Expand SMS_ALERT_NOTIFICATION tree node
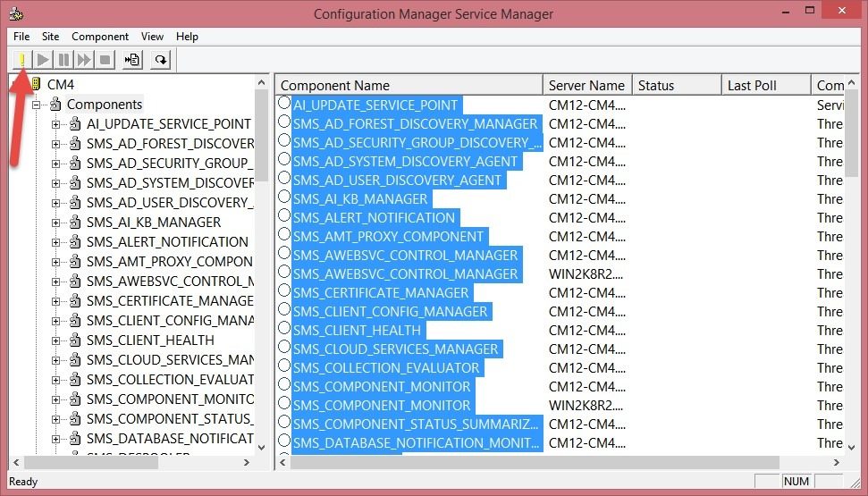 pyautogui.click(x=56, y=242)
